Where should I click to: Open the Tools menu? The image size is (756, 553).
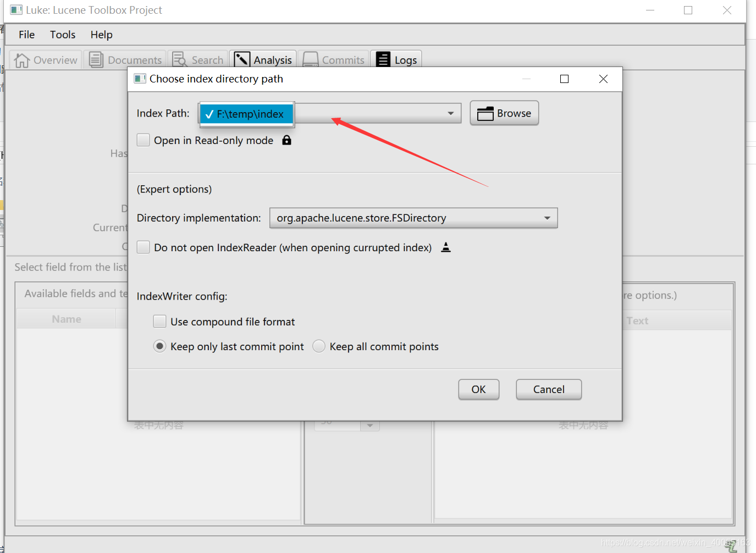click(x=63, y=35)
